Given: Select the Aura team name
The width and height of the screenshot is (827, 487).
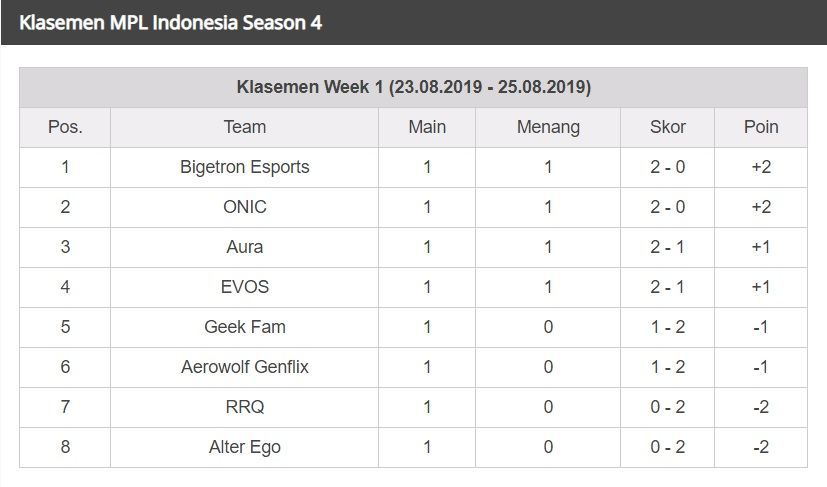Looking at the screenshot, I should tap(245, 247).
